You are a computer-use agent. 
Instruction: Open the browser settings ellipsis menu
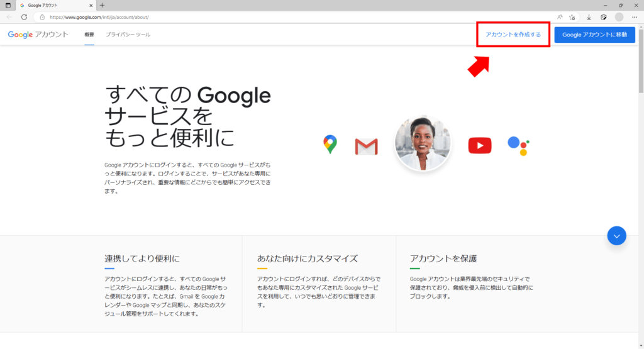[x=634, y=17]
